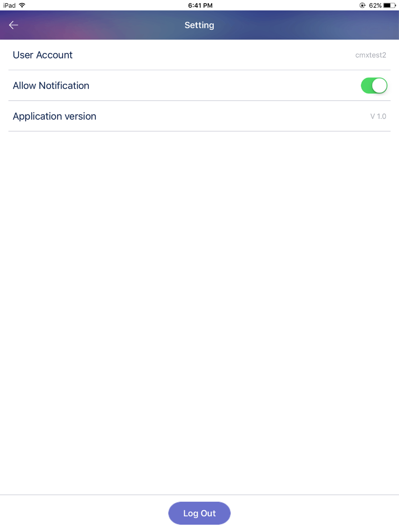This screenshot has height=532, width=399.
Task: Tap the User Account label text
Action: (x=43, y=55)
